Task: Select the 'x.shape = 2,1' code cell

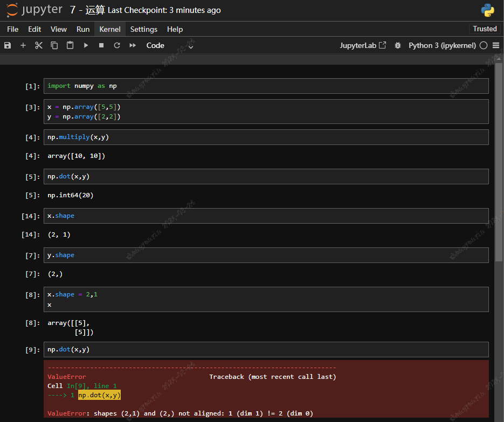Action: pyautogui.click(x=266, y=299)
